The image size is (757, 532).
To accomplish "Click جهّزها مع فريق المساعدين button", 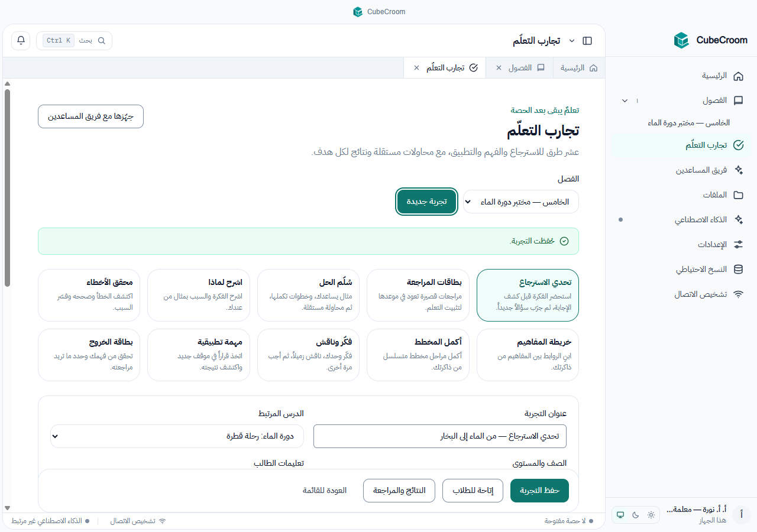I will pyautogui.click(x=91, y=116).
